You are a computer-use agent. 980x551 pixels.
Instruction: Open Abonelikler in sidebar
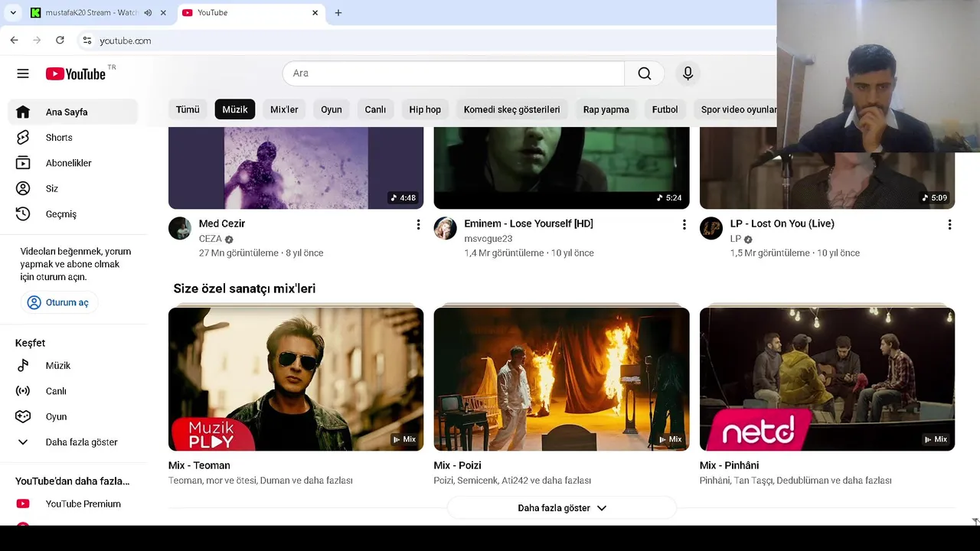point(73,163)
